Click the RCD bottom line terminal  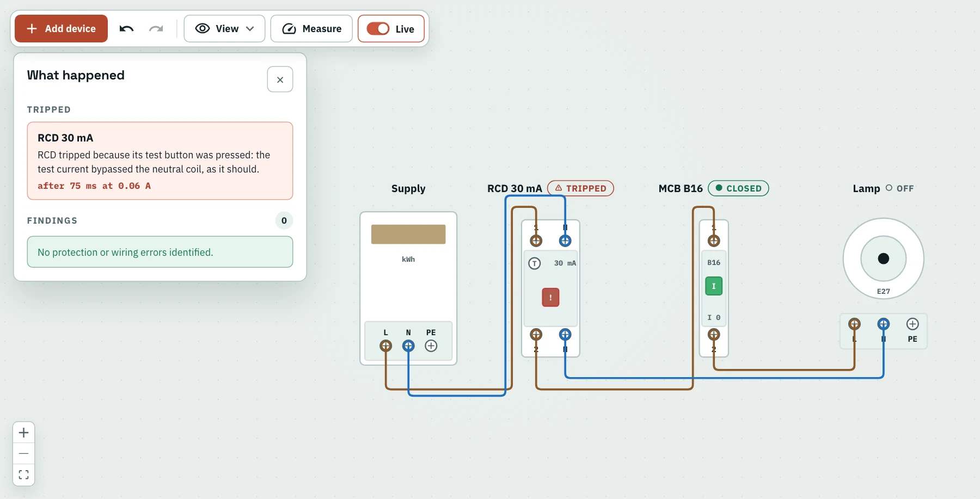536,334
